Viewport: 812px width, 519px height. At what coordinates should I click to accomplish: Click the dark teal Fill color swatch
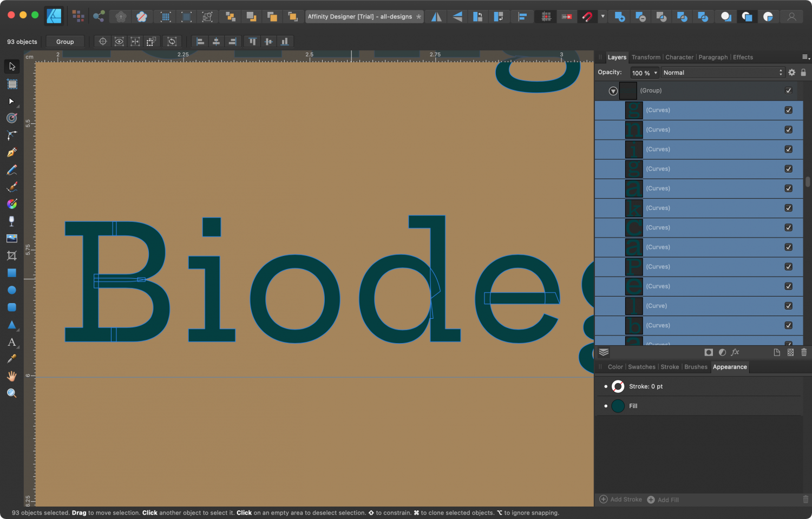(618, 406)
